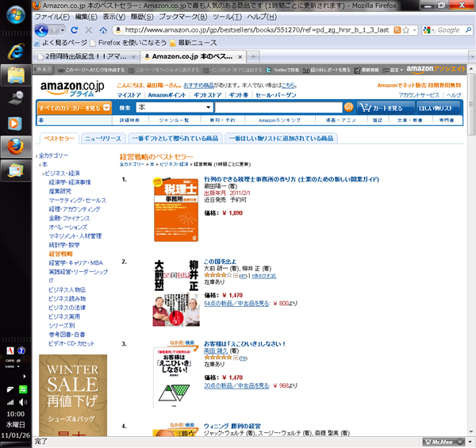Expand the search category dropdown showing 本
The height and width of the screenshot is (448, 476).
pyautogui.click(x=175, y=107)
